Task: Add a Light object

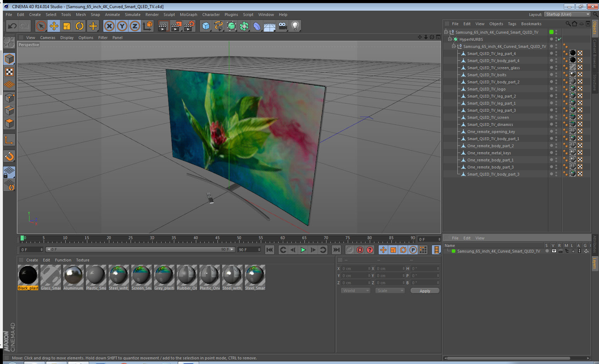Action: click(x=295, y=26)
